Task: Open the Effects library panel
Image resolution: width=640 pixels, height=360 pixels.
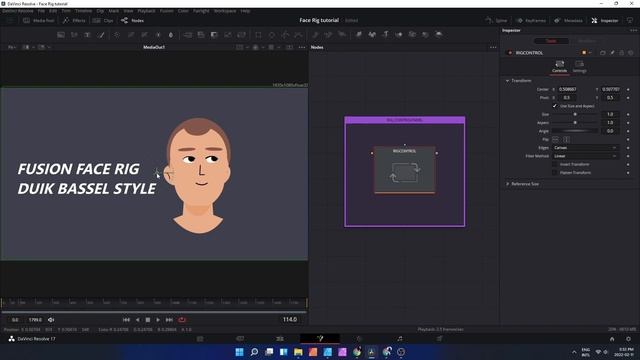Action: click(x=74, y=20)
